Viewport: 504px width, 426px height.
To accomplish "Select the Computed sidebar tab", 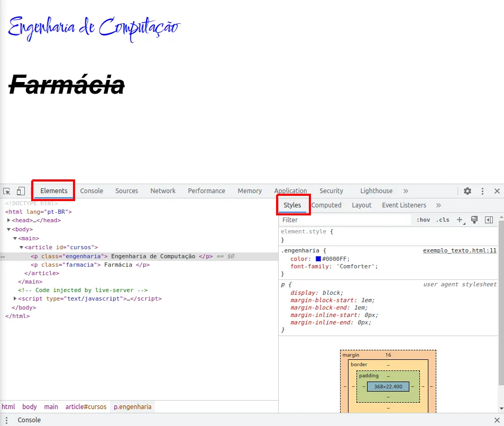I will (326, 205).
